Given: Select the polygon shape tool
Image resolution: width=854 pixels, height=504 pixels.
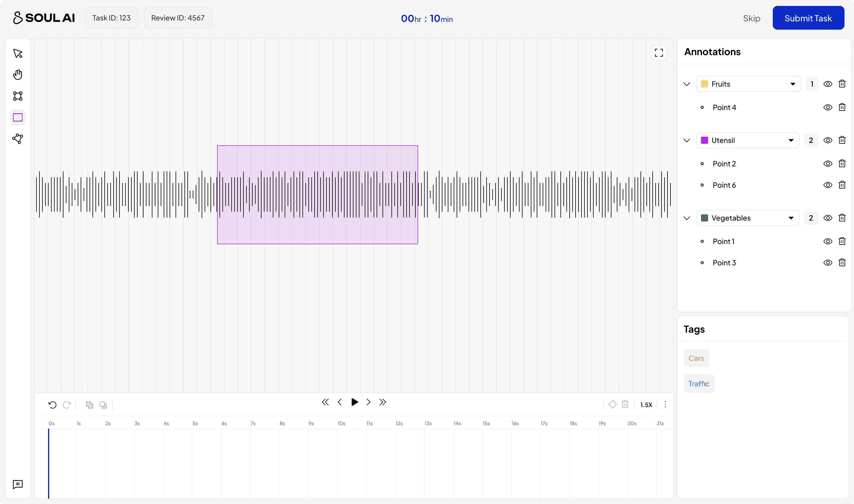Looking at the screenshot, I should pos(18,138).
